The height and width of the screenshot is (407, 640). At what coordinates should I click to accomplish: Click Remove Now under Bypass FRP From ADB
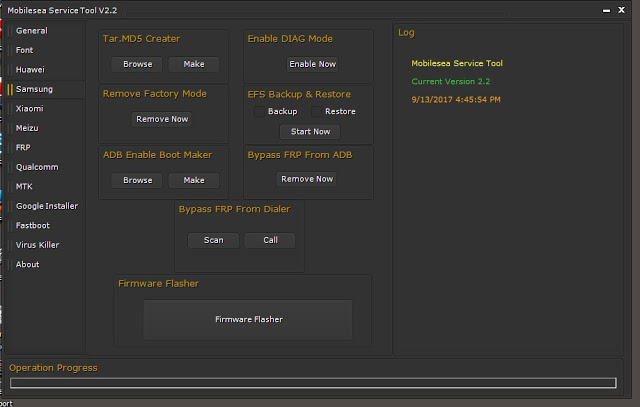point(307,179)
